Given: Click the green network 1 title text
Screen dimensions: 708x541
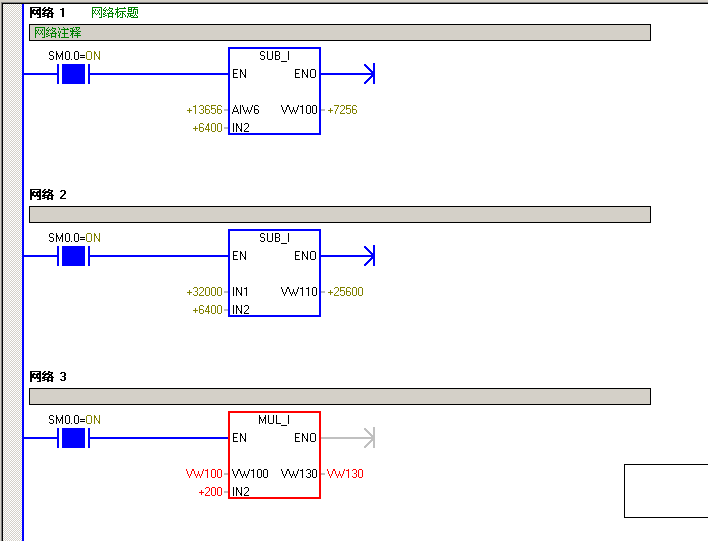Looking at the screenshot, I should tap(115, 13).
